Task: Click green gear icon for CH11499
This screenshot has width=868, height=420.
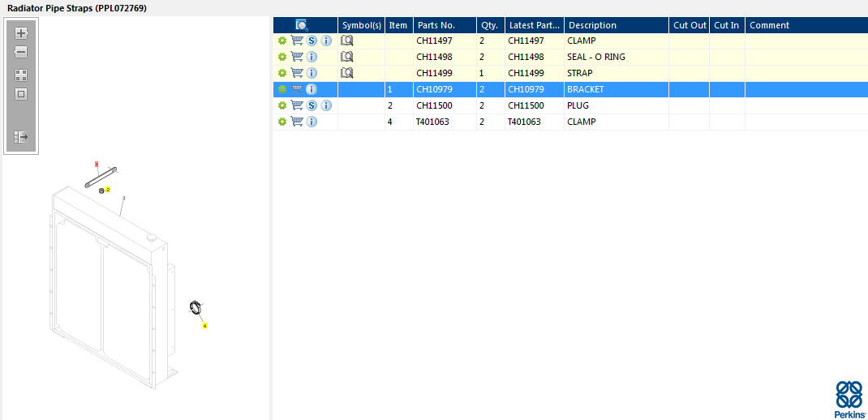Action: [x=281, y=73]
